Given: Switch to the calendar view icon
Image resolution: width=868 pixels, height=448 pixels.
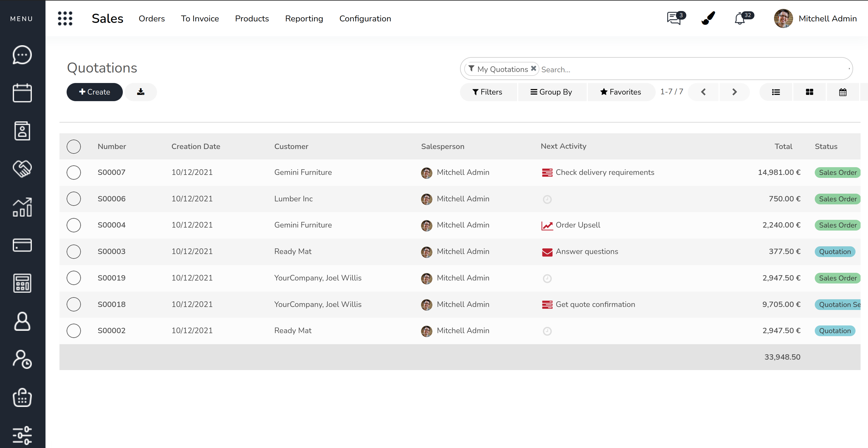Looking at the screenshot, I should (842, 92).
